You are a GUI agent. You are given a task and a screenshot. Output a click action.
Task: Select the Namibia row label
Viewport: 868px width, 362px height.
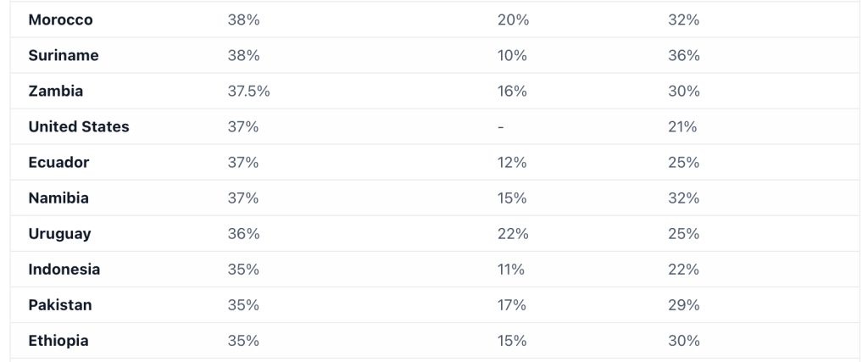pyautogui.click(x=58, y=198)
